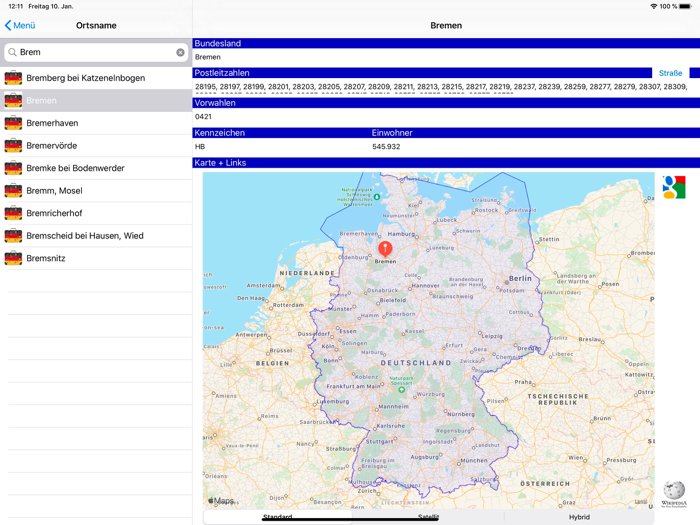
Task: Tap flag icon beside Bremerhaven
Action: [x=13, y=123]
